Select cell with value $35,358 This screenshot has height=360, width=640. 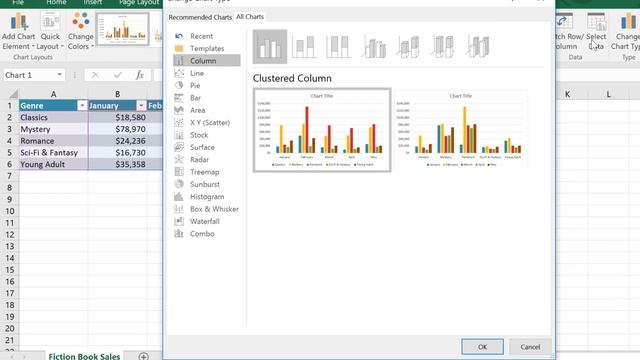point(118,164)
